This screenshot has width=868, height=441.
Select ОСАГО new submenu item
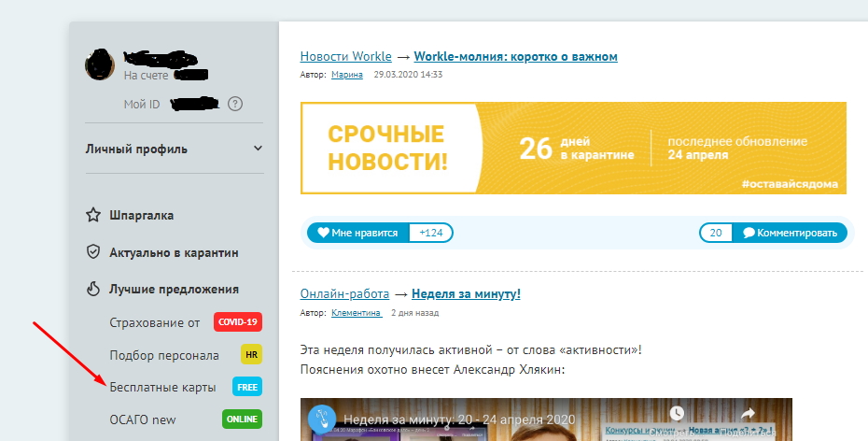143,420
